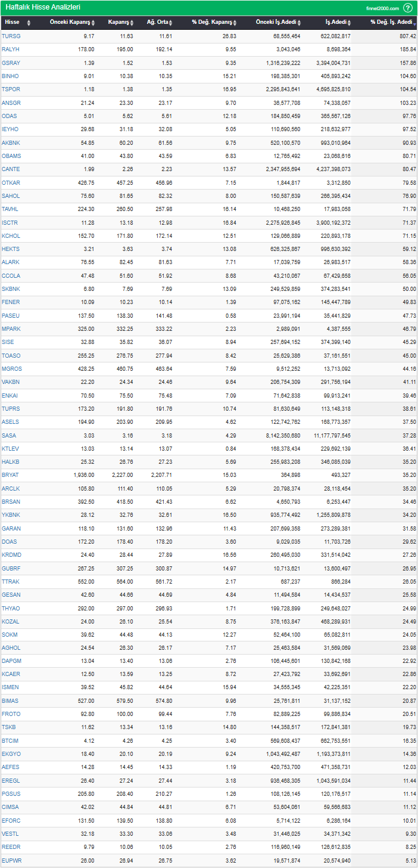Click sort arrows beside % Değ. Kapanış

coord(235,23)
